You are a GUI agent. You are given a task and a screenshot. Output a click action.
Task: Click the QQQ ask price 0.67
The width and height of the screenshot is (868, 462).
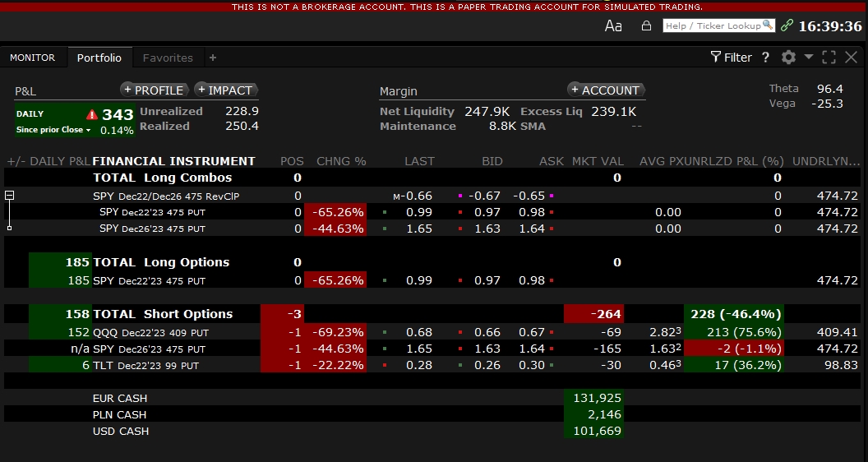(x=532, y=332)
